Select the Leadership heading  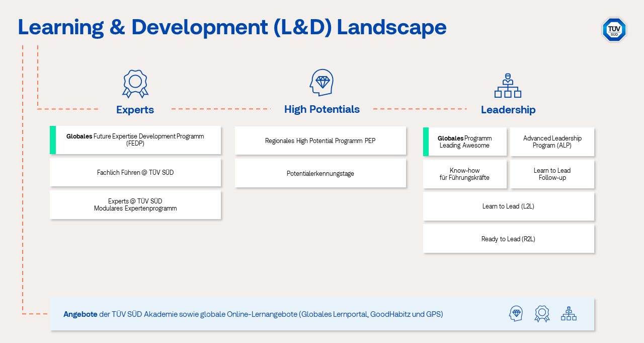[x=508, y=110]
